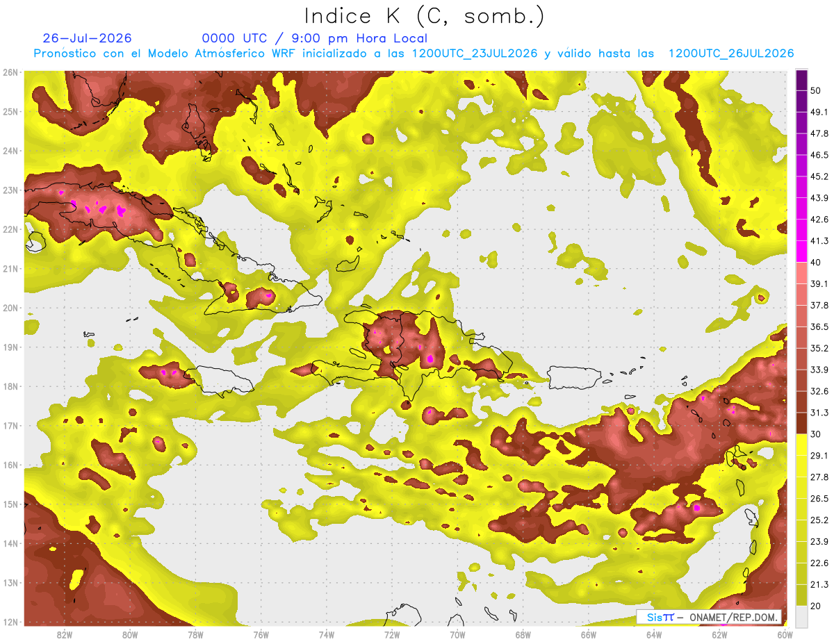Click the '78W' longitude label
The height and width of the screenshot is (644, 834).
[x=195, y=634]
